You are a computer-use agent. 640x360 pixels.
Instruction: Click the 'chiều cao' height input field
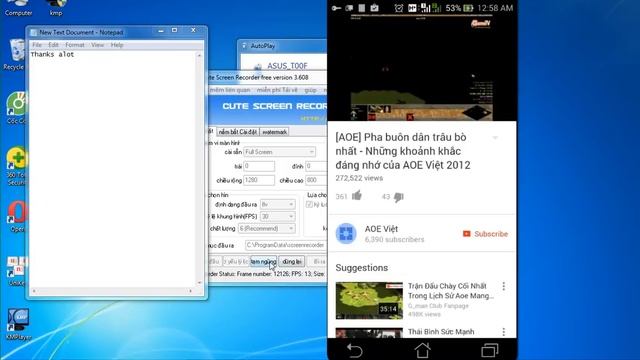point(316,180)
